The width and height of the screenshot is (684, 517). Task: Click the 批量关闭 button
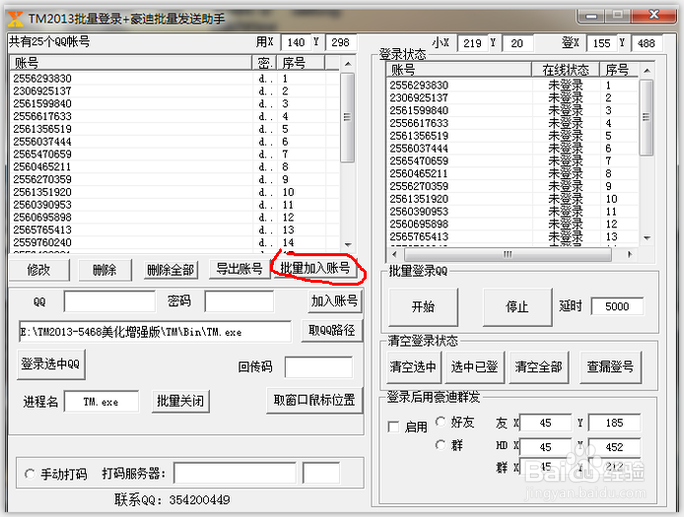click(x=180, y=401)
